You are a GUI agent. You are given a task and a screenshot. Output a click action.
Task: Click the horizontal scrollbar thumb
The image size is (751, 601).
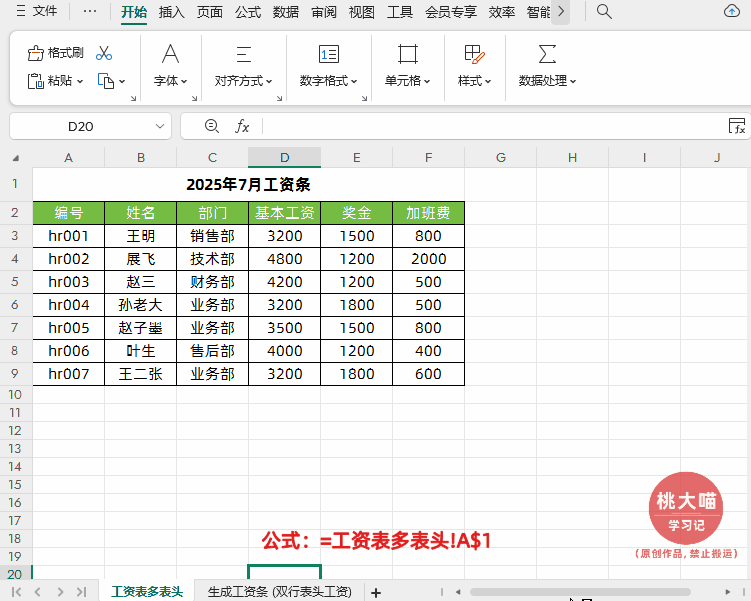580,592
